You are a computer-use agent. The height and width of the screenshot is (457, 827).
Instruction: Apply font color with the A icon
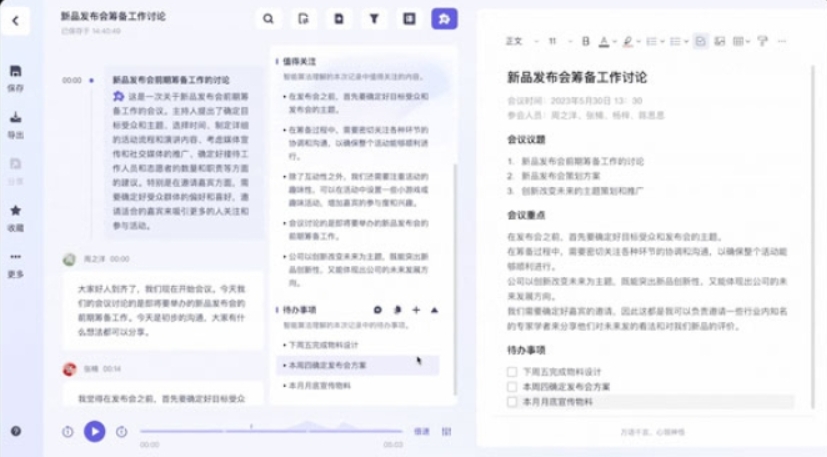click(604, 41)
